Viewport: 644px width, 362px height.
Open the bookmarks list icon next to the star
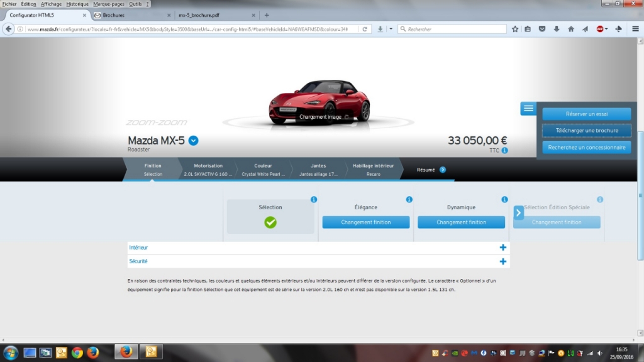[x=528, y=29]
